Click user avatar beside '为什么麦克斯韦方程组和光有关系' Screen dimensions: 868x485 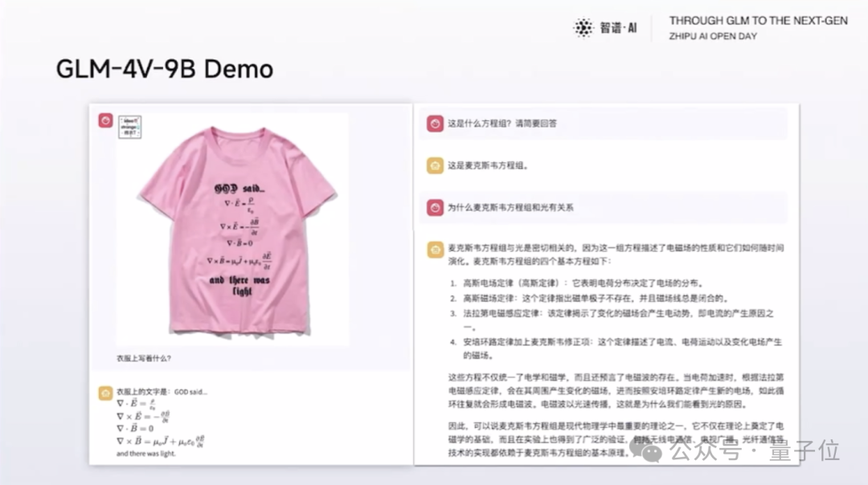(434, 207)
